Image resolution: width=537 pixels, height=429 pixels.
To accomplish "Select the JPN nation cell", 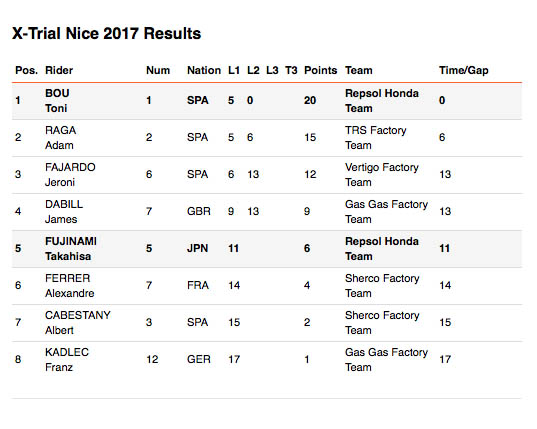I will click(x=198, y=248).
